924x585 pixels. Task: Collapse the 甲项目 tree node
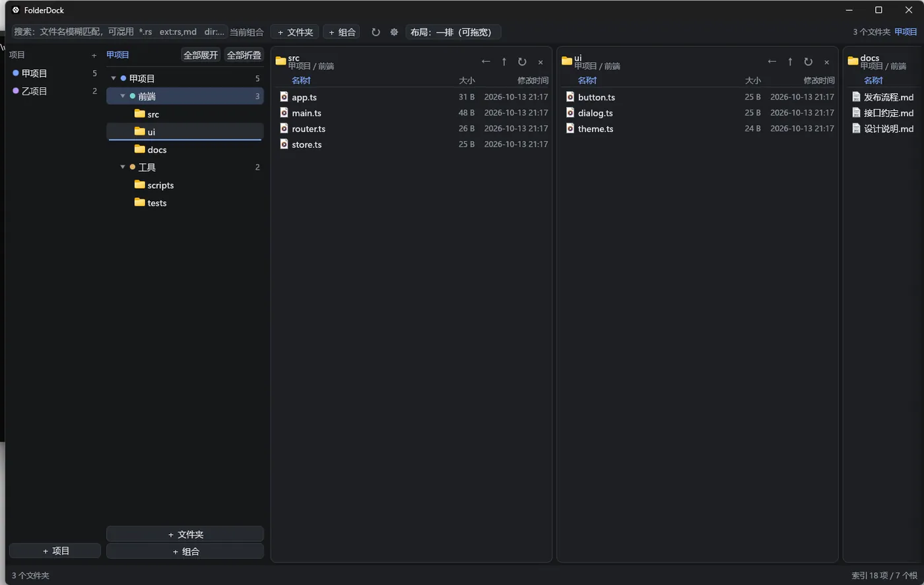coord(114,79)
